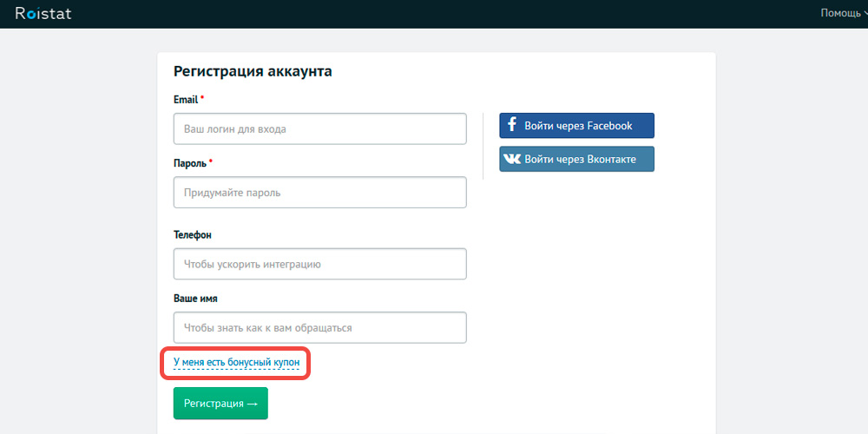Open the У меня есть бонусный купон link
868x434 pixels.
click(236, 363)
